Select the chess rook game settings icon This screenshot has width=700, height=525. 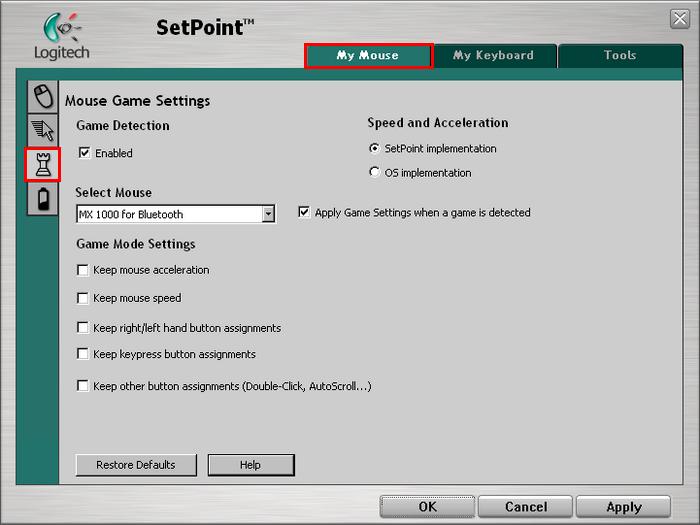click(x=43, y=165)
